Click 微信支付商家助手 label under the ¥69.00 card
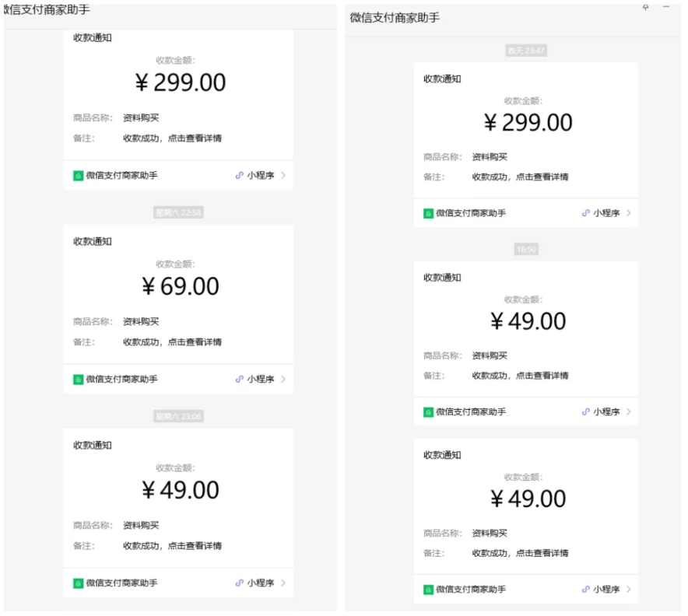 coord(121,380)
